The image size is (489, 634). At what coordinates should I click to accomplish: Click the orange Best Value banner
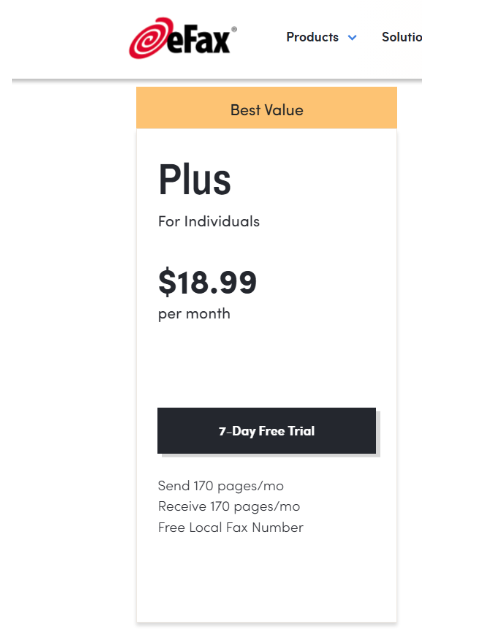point(267,108)
